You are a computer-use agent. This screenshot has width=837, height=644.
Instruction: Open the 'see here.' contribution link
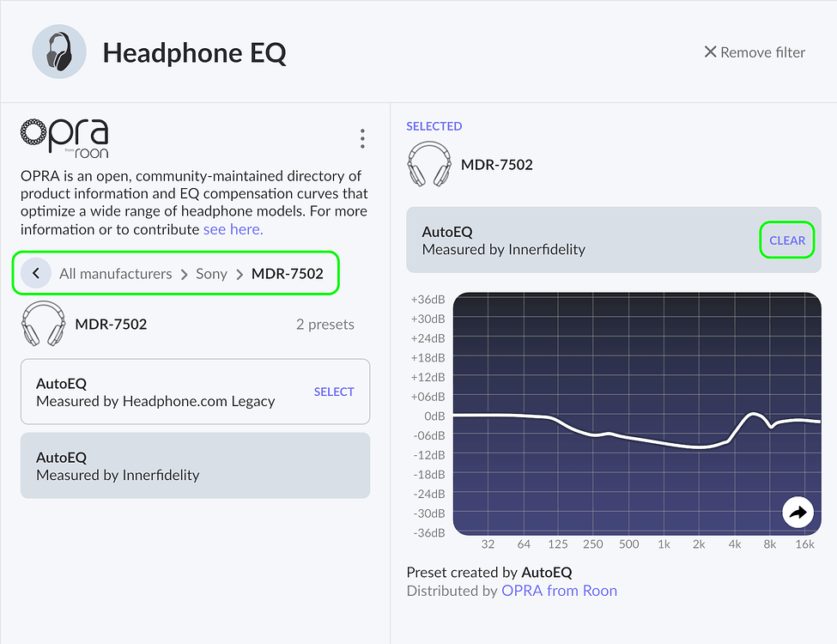click(234, 229)
